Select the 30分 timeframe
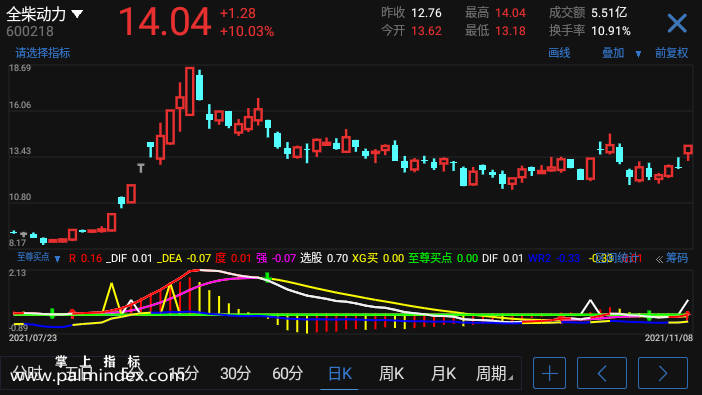This screenshot has height=395, width=702. click(235, 374)
